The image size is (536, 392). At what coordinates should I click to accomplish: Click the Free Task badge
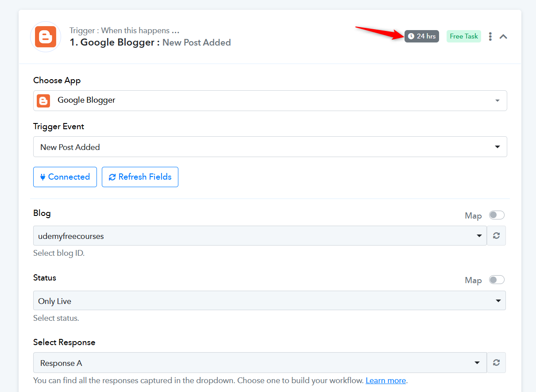pyautogui.click(x=464, y=36)
